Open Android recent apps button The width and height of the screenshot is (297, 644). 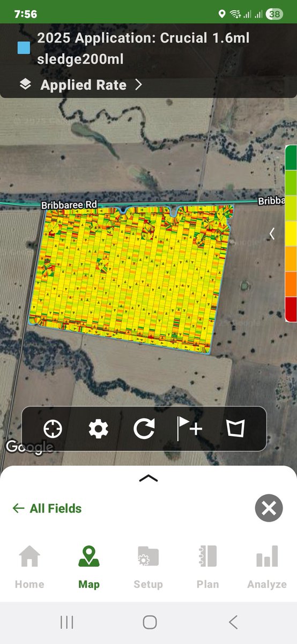coord(67,623)
